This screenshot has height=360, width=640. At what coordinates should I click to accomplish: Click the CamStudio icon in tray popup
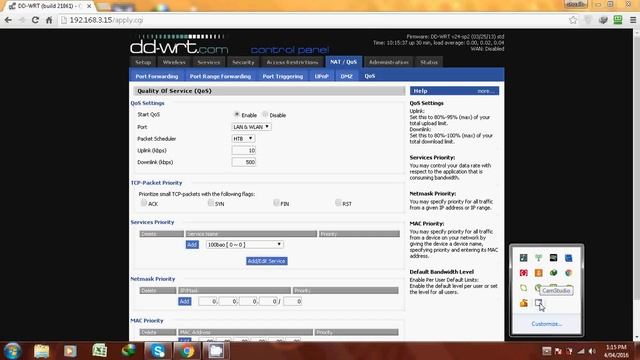pos(539,303)
